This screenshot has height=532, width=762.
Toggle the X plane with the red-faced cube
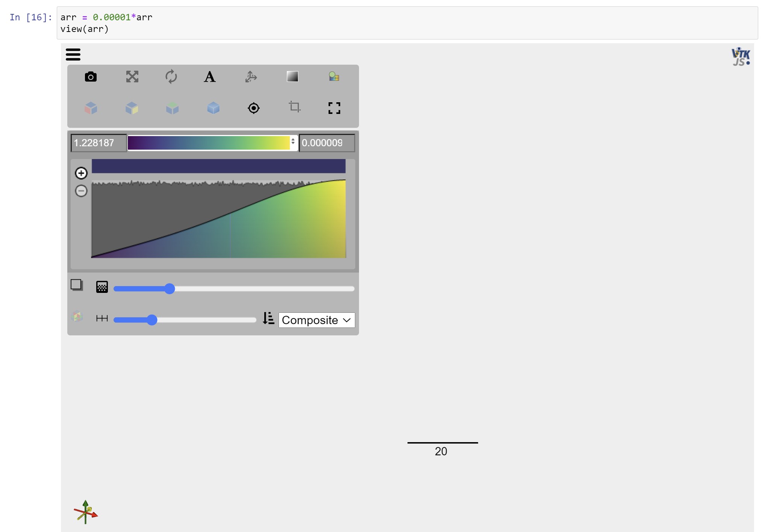point(91,108)
